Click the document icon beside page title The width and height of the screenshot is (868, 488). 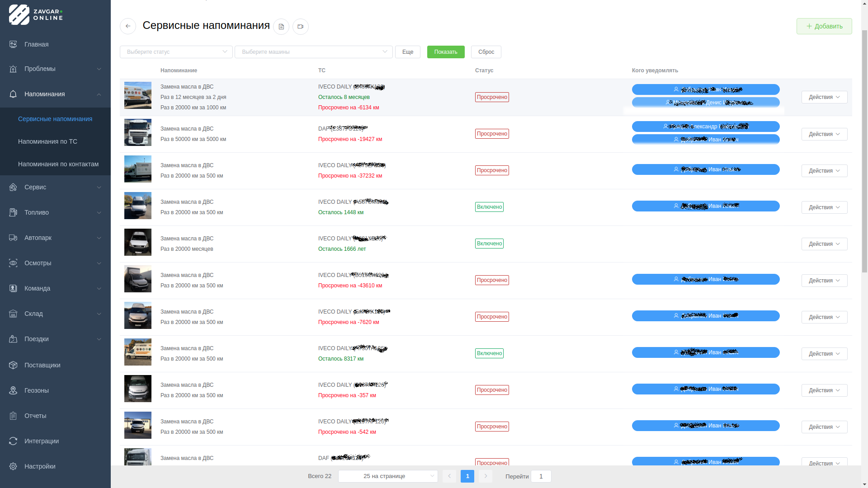click(281, 27)
